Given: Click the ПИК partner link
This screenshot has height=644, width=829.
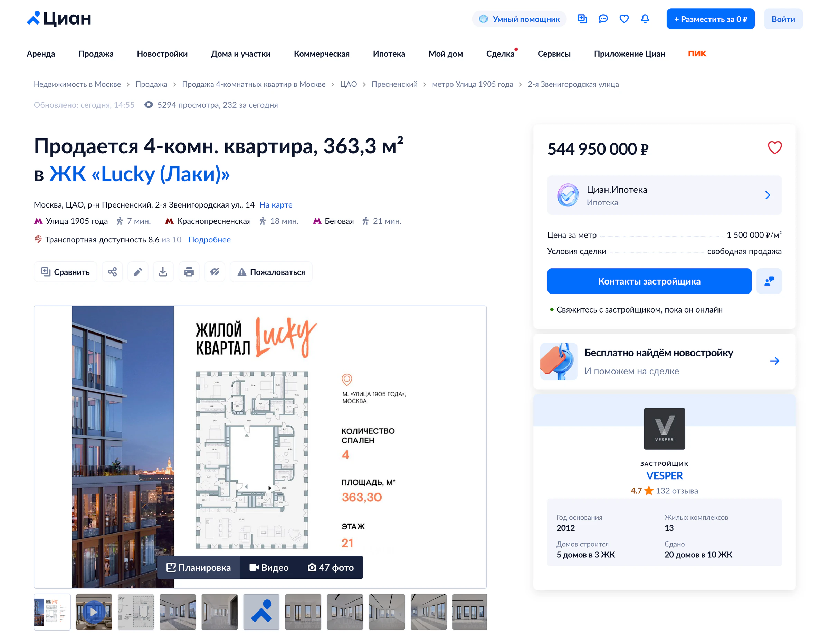Looking at the screenshot, I should [697, 54].
